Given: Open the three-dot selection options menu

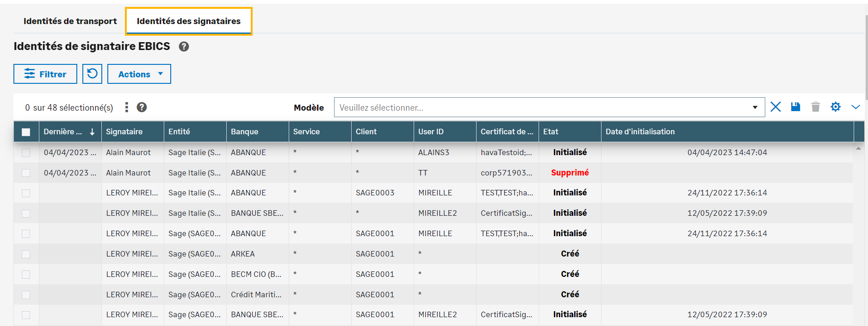Looking at the screenshot, I should pos(126,107).
